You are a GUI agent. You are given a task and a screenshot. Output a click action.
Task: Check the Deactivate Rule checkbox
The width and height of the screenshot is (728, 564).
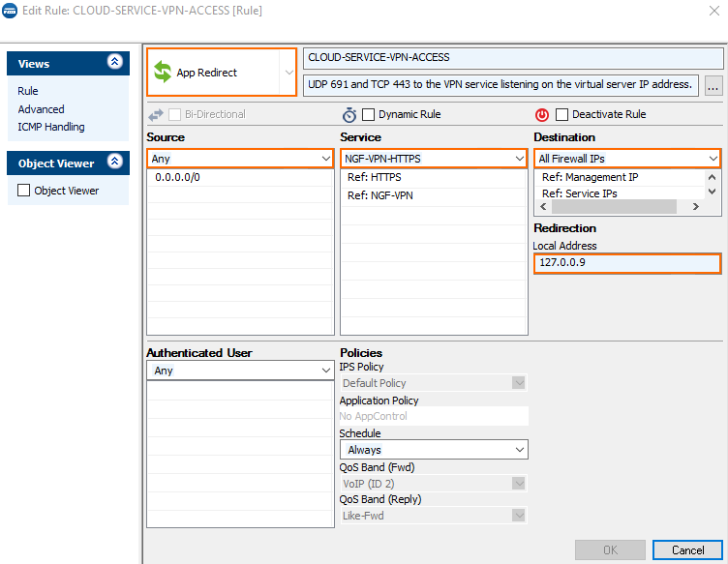561,114
